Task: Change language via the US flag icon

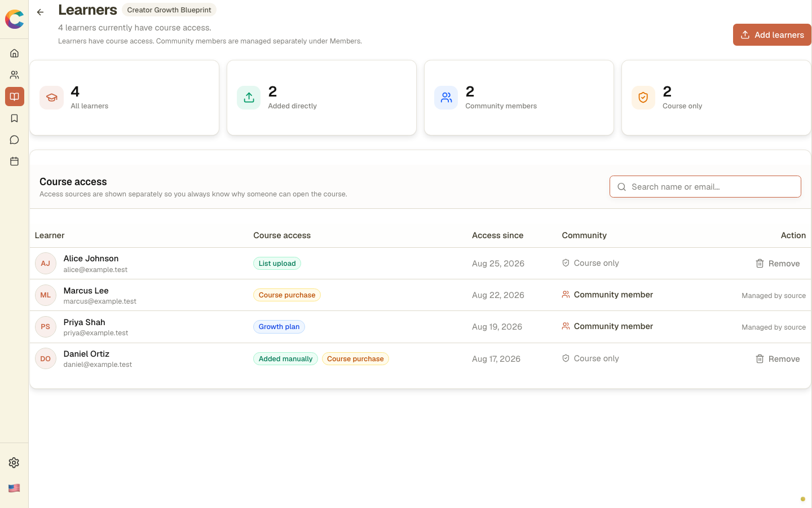Action: coord(14,488)
